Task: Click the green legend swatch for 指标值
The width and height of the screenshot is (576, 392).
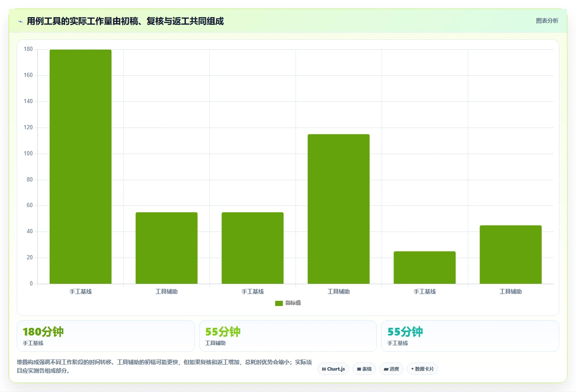Action: tap(279, 303)
